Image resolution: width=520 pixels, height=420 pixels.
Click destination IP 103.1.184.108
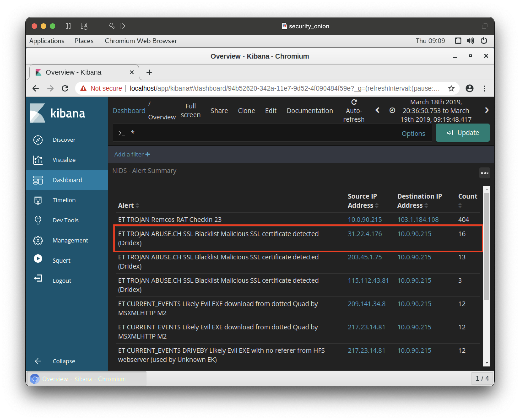[x=418, y=219]
